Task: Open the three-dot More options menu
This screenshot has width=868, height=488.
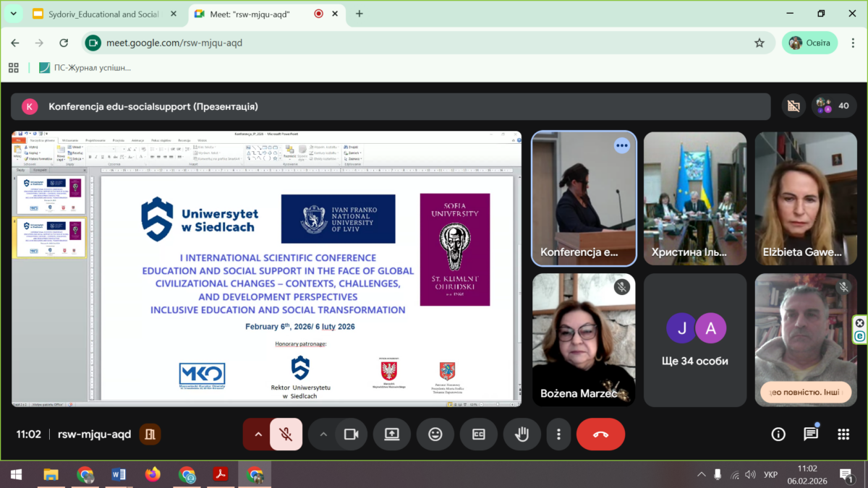Action: pos(558,435)
